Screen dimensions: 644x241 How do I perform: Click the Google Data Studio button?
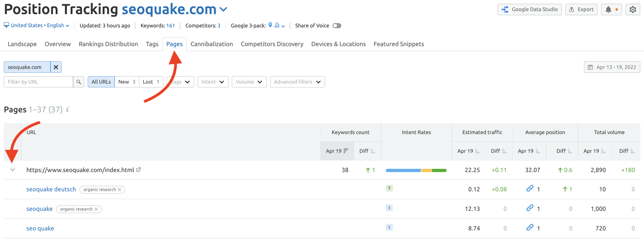click(x=530, y=9)
